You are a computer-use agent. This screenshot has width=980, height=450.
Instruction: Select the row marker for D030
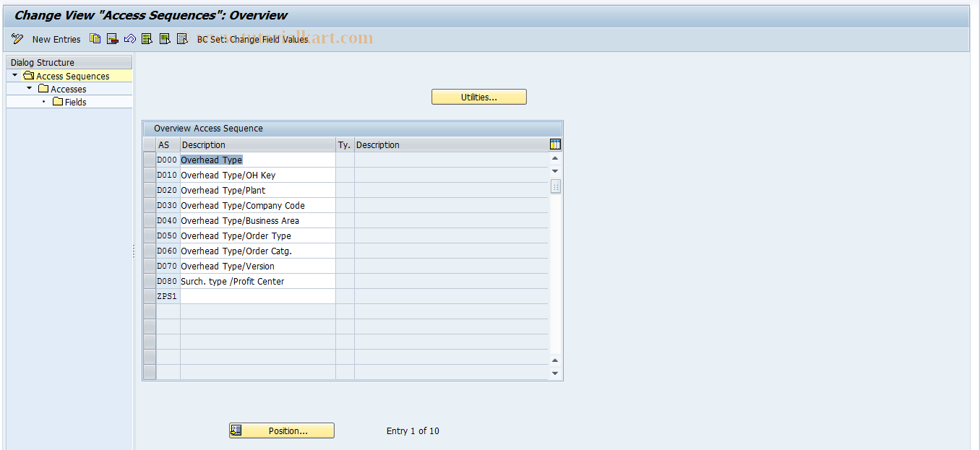[150, 205]
